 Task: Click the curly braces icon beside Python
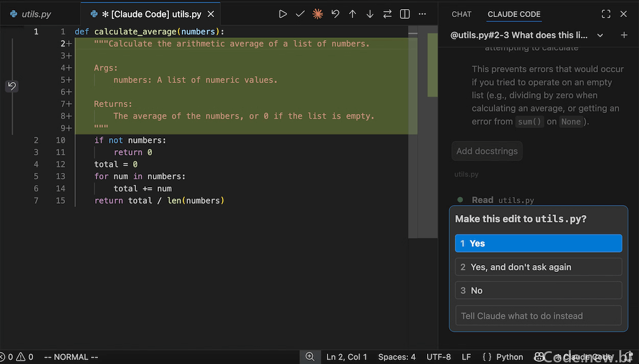point(487,357)
